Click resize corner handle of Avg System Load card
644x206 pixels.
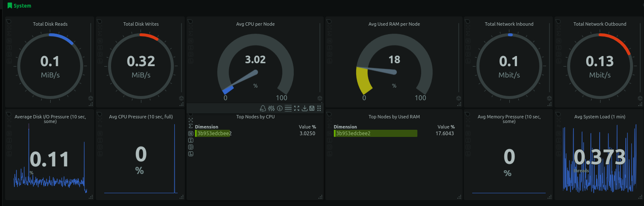pos(640,197)
